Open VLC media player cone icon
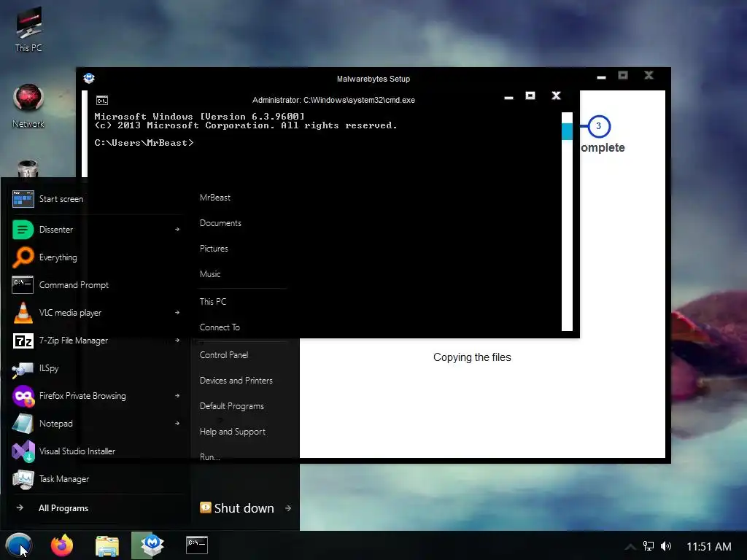Screen dimensions: 747x560 (23, 313)
